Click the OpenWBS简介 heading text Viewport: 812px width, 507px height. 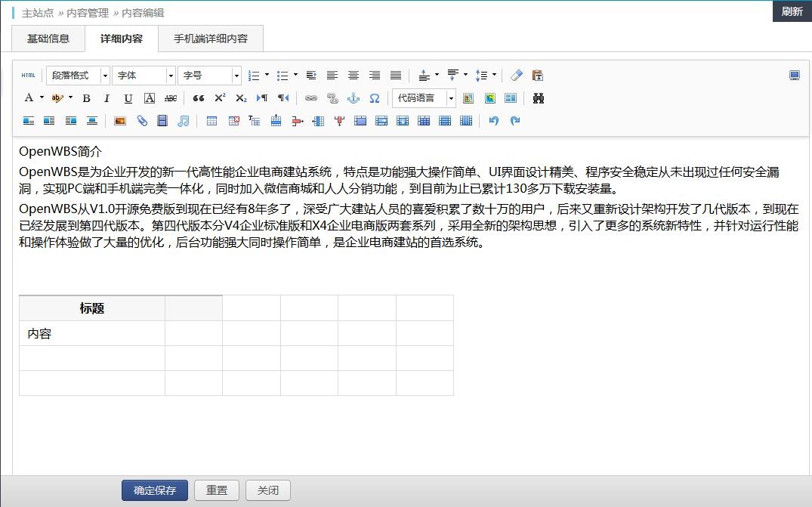coord(60,152)
